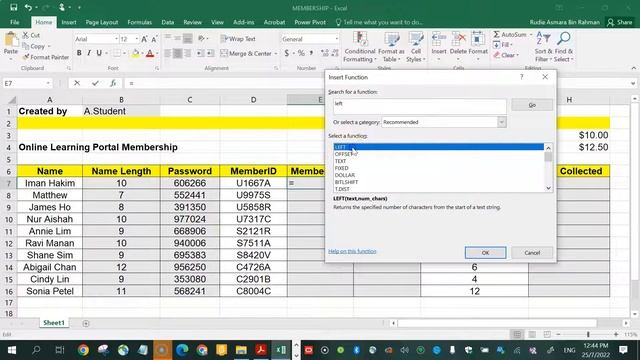The width and height of the screenshot is (640, 360).
Task: Click the zoom slider handle
Action: click(588, 334)
